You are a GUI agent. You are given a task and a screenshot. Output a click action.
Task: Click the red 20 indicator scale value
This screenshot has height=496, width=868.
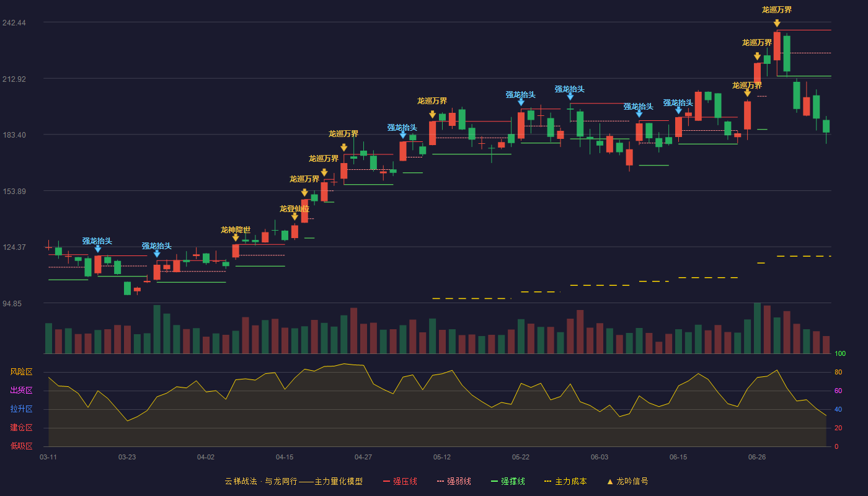[838, 428]
